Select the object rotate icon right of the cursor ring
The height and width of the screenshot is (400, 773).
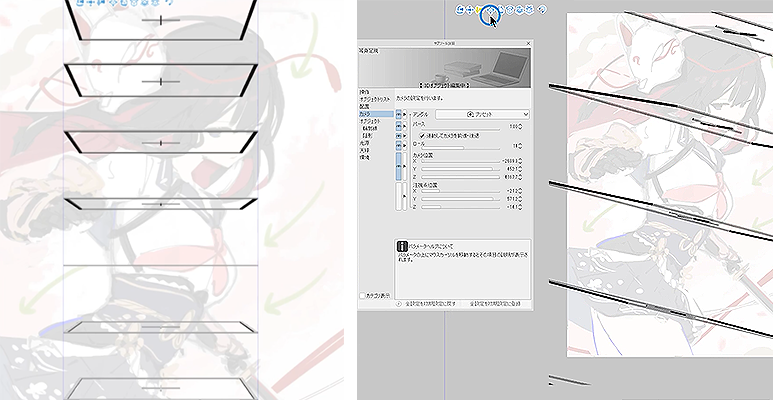point(500,9)
